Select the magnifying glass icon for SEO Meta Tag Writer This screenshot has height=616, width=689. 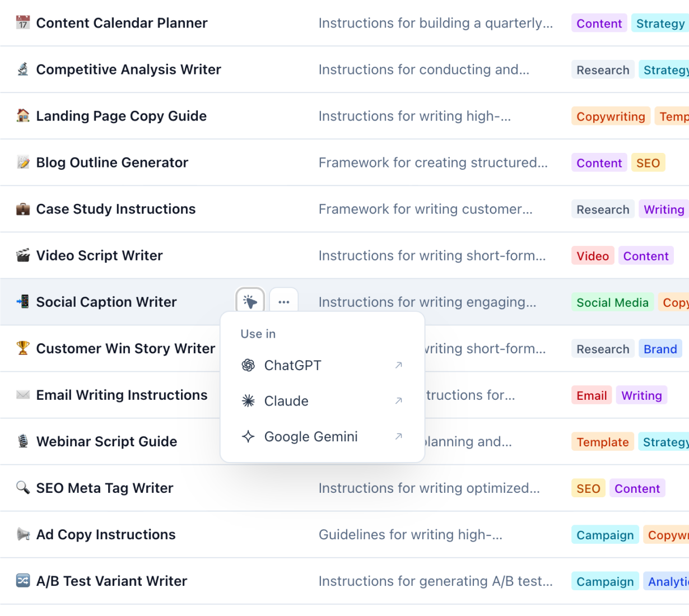(22, 488)
